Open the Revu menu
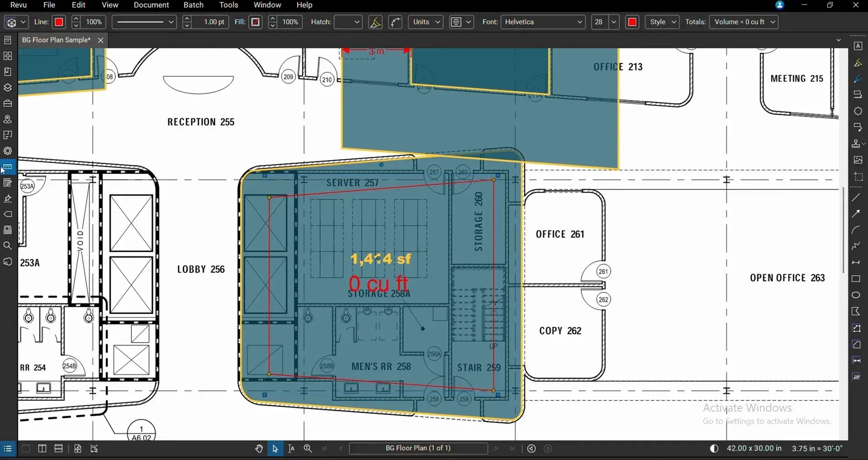 pyautogui.click(x=19, y=5)
